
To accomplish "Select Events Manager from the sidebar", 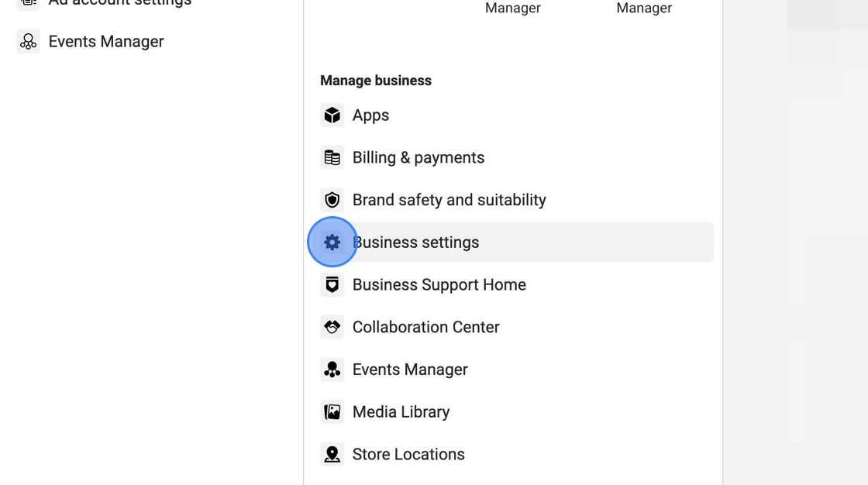I will coord(106,41).
